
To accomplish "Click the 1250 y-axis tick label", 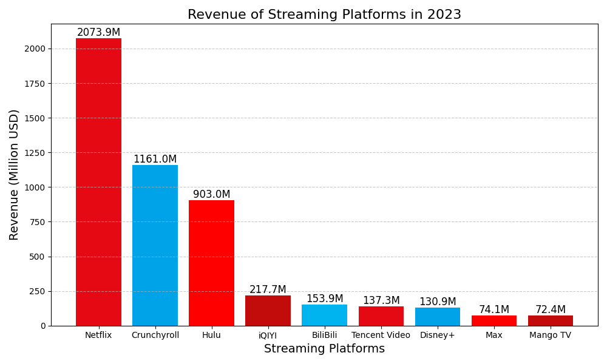I will (35, 153).
